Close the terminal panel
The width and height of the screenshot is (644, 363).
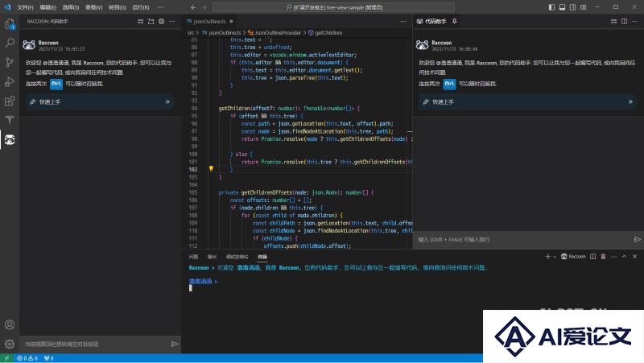[635, 257]
